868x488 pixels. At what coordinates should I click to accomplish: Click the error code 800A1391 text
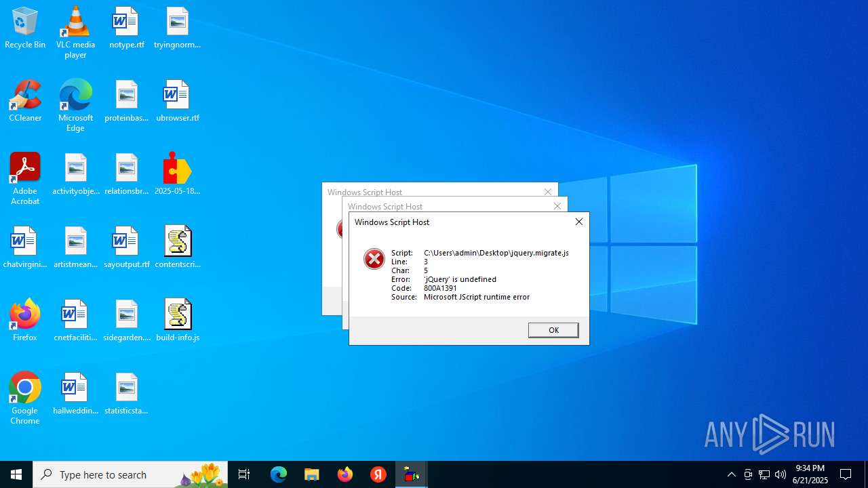[x=440, y=288]
